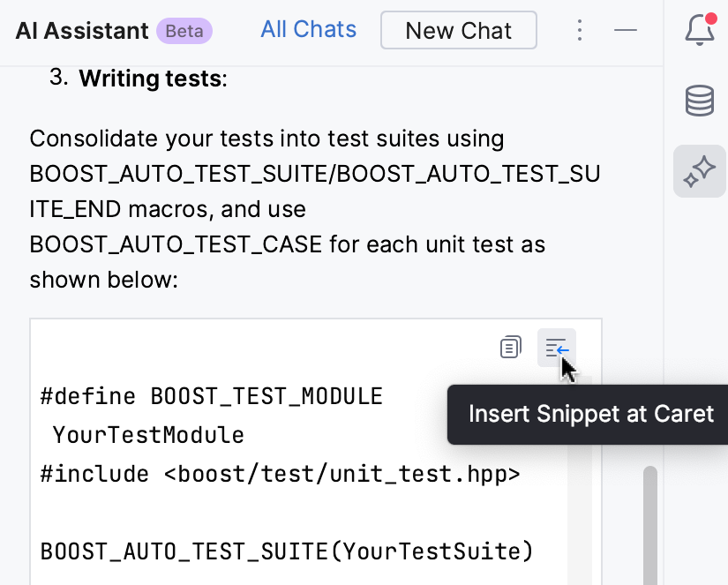
Task: Open the more options kebab menu
Action: 580,30
